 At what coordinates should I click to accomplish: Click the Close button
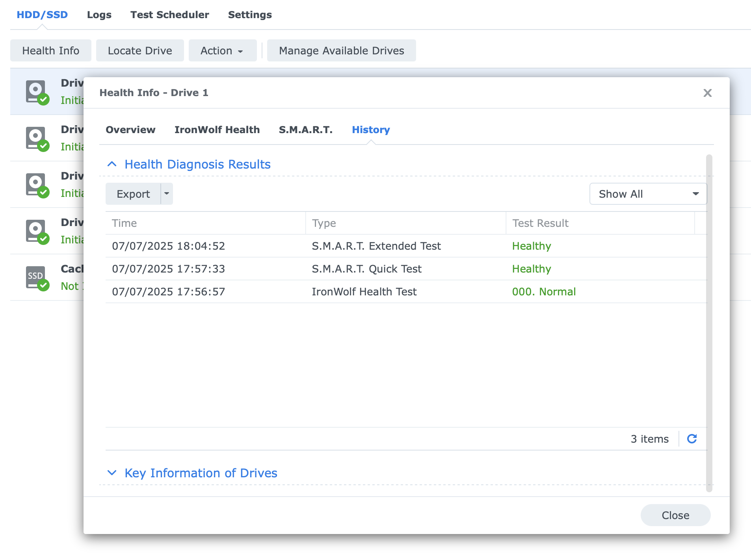coord(675,515)
